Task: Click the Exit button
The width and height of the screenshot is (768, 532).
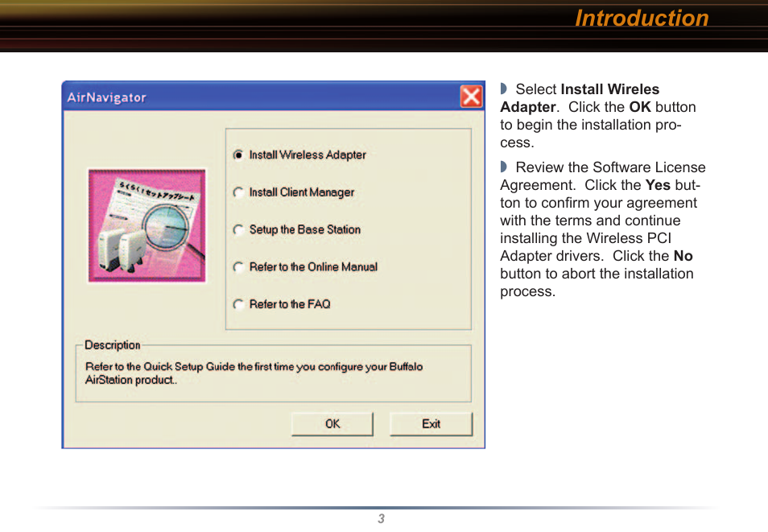Action: [431, 424]
